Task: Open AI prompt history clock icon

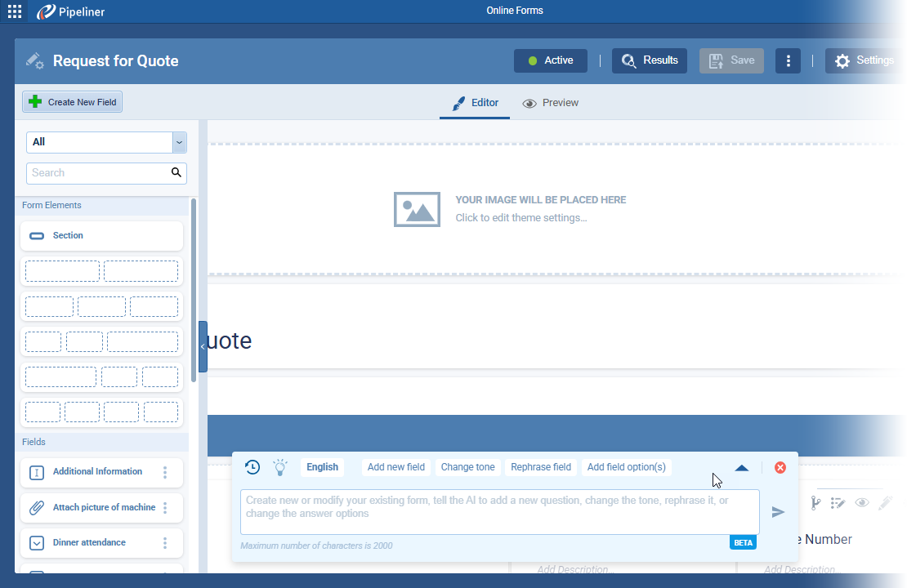Action: pos(252,467)
